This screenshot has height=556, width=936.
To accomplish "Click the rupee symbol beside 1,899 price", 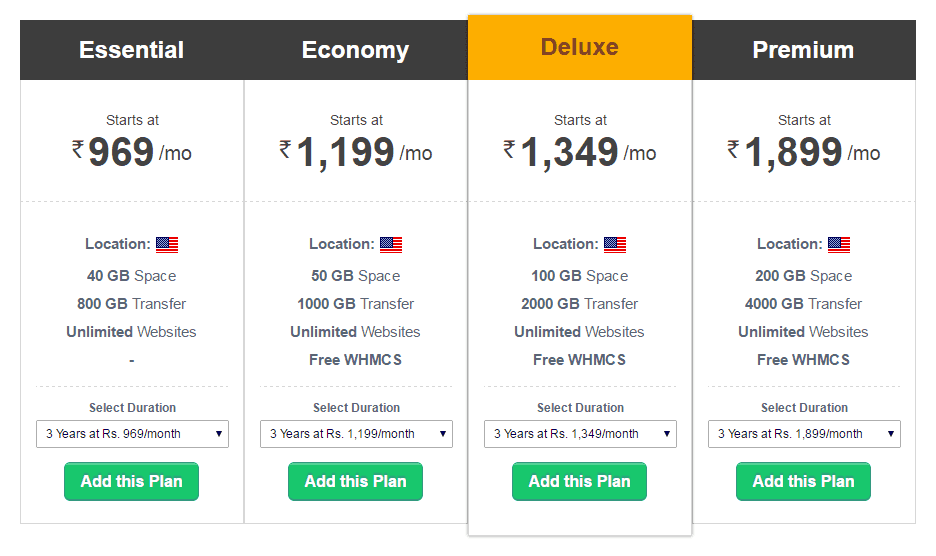I will pos(734,149).
